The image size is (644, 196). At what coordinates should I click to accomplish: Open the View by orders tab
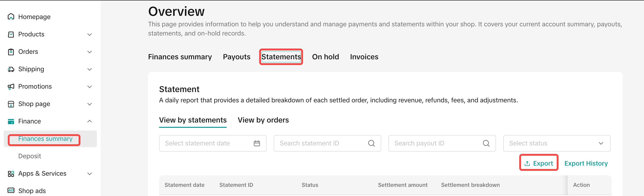[x=263, y=120]
